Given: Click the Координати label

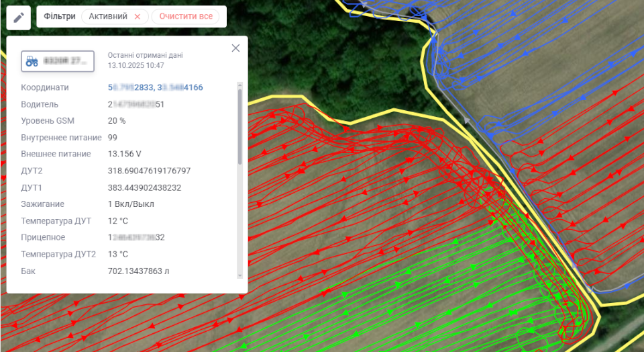Looking at the screenshot, I should [x=45, y=87].
